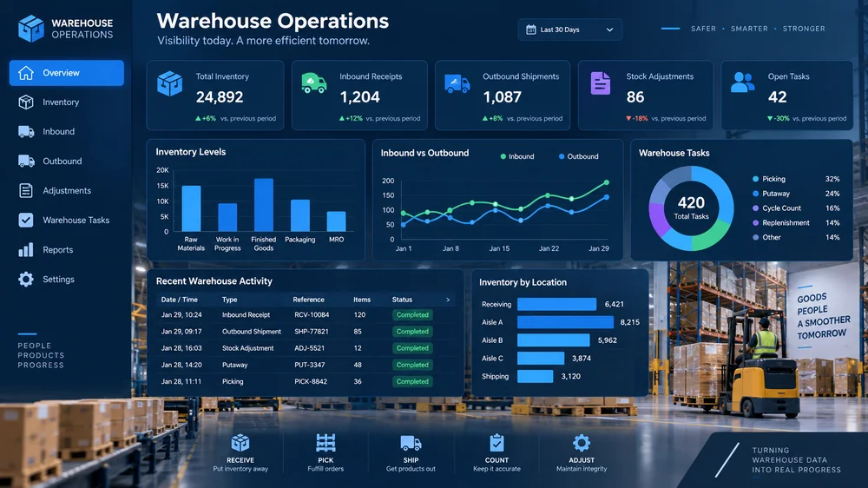The width and height of the screenshot is (868, 488).
Task: Switch to the Reports menu item
Action: pos(67,250)
